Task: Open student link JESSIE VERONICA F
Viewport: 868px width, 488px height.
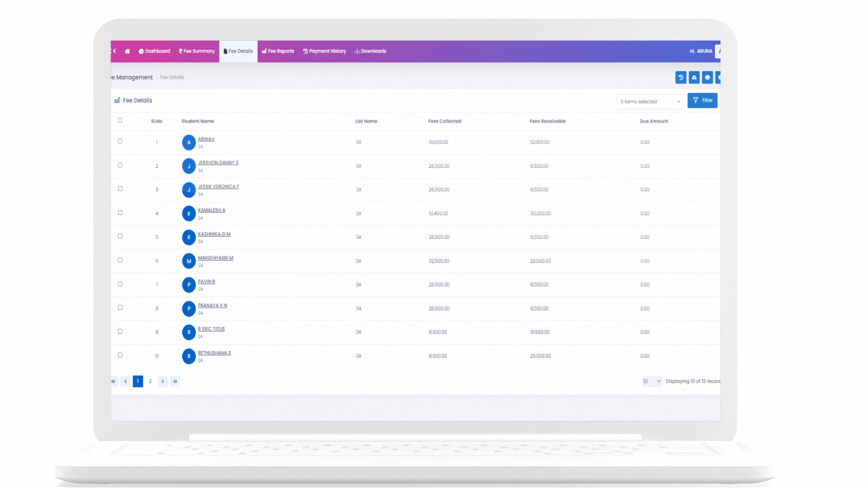Action: tap(218, 187)
